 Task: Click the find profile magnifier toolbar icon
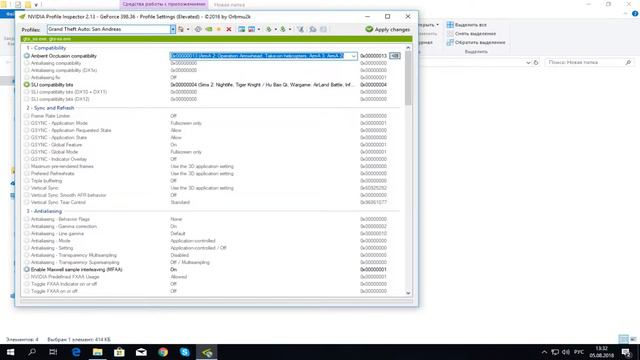(x=313, y=29)
